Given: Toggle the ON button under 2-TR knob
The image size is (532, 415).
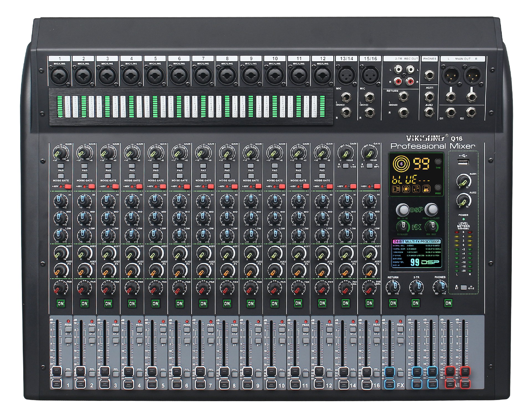Looking at the screenshot, I should tap(415, 303).
